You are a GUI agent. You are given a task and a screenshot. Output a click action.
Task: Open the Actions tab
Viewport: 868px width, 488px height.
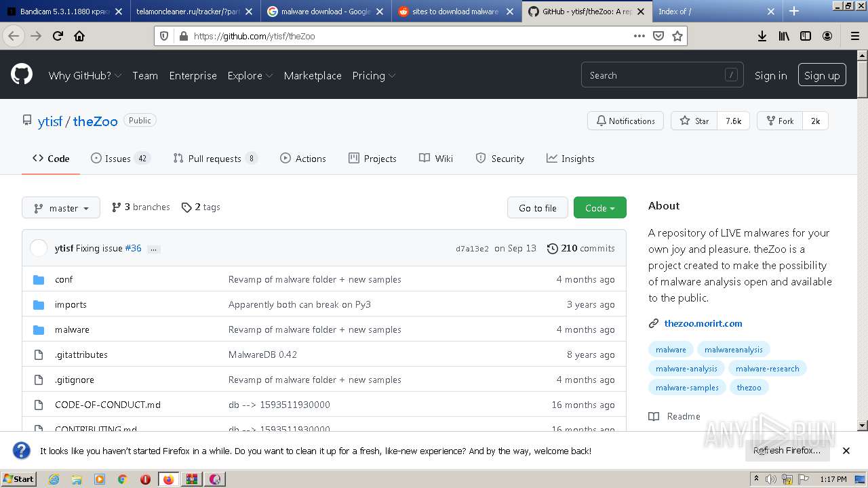click(x=303, y=159)
